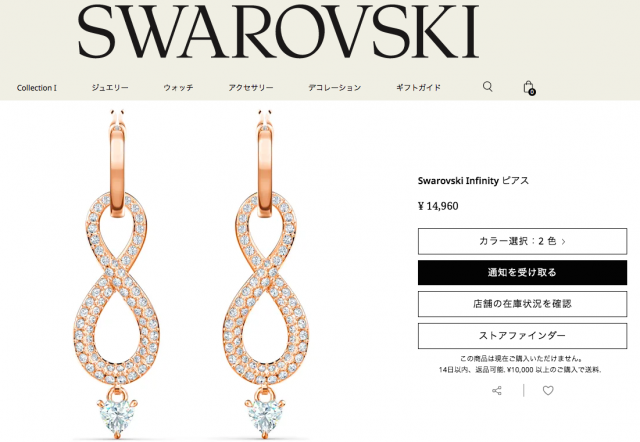The width and height of the screenshot is (640, 442).
Task: Click the cart item count badge
Action: (x=532, y=92)
